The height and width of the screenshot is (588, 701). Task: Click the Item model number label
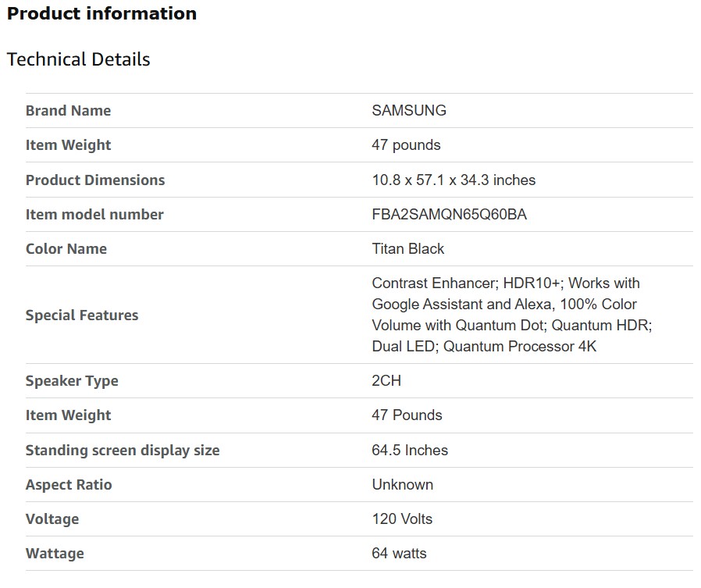94,215
